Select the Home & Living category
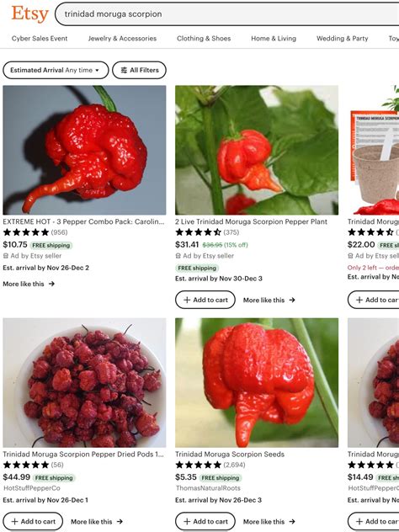Image resolution: width=399 pixels, height=532 pixels. pyautogui.click(x=274, y=39)
